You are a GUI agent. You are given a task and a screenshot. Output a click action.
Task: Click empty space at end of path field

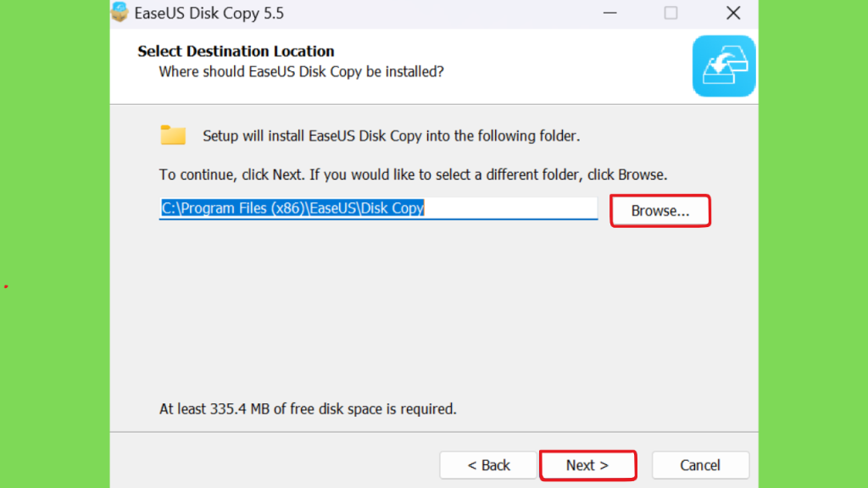[x=510, y=208]
